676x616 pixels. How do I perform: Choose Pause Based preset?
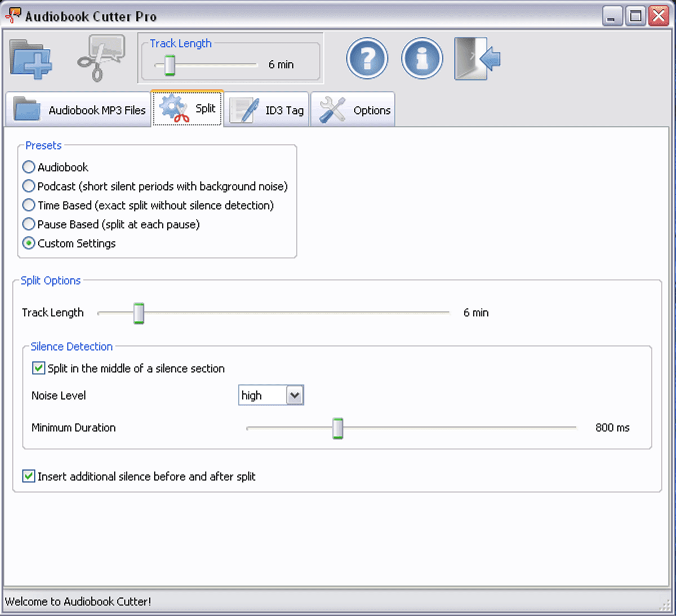pos(29,225)
